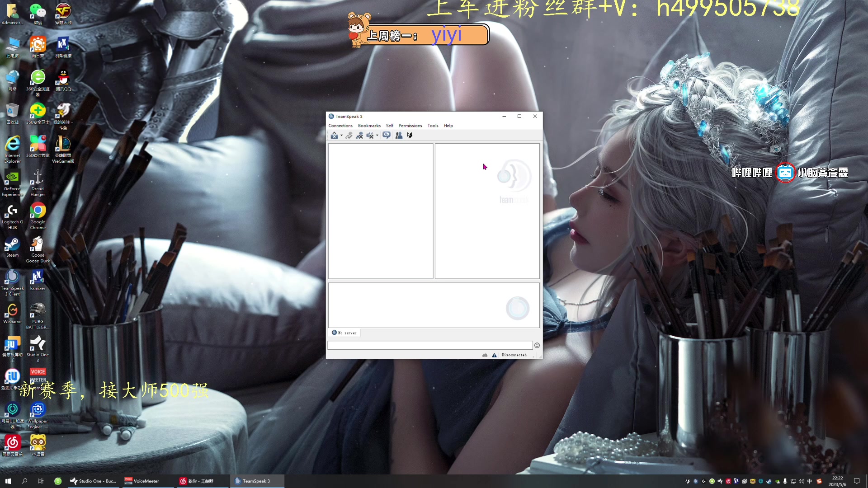
Task: Open the YY语音 desktop shortcut
Action: [x=38, y=446]
